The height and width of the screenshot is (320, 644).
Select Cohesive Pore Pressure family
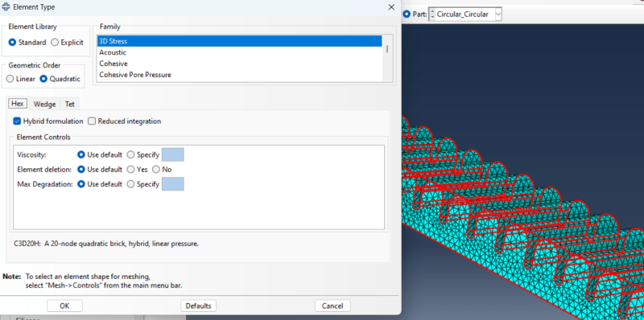tap(239, 75)
